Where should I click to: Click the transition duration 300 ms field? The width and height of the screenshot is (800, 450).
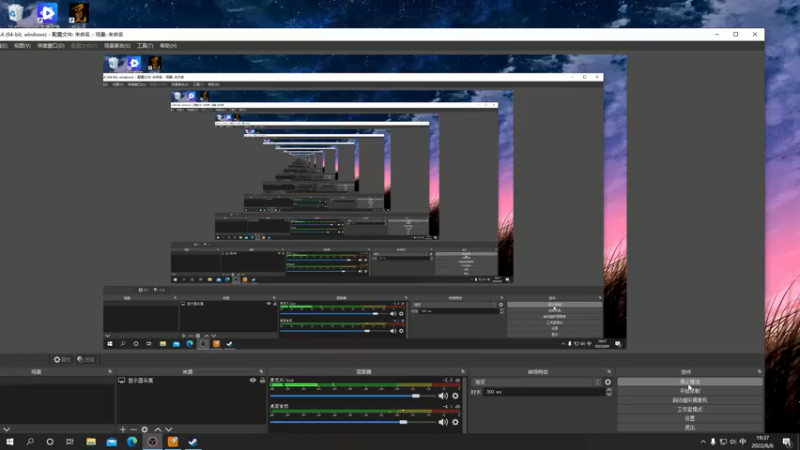tap(544, 392)
